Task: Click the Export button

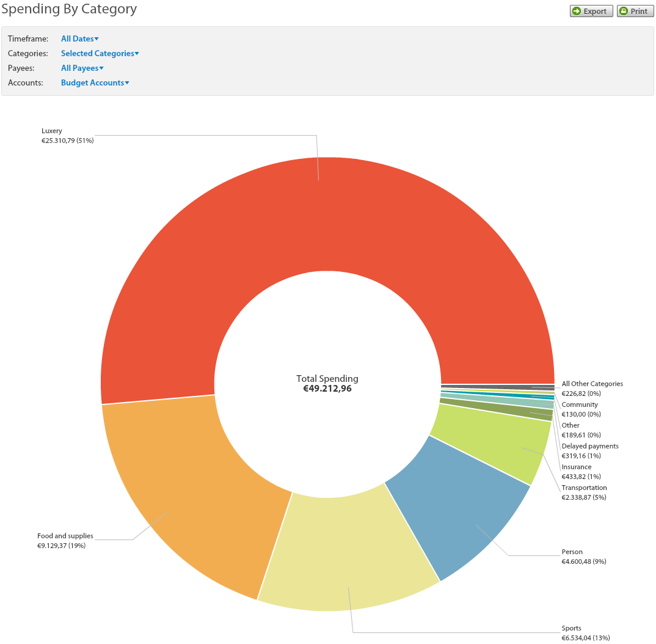Action: click(x=591, y=11)
